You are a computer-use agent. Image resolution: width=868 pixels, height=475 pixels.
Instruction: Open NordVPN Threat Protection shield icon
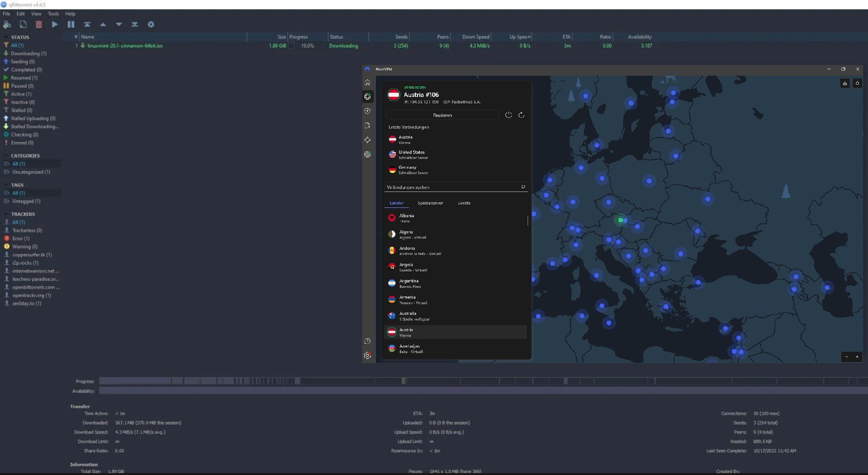[x=368, y=111]
